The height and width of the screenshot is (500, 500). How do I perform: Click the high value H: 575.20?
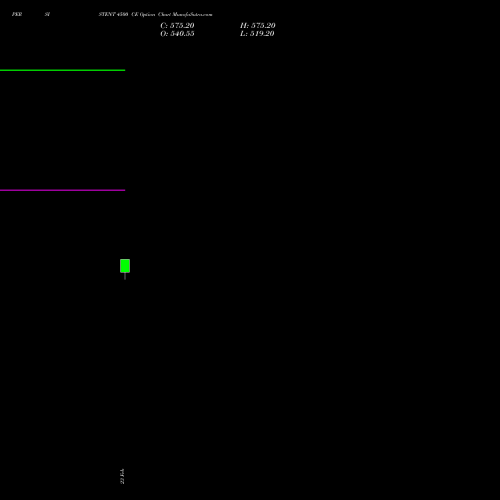[258, 26]
